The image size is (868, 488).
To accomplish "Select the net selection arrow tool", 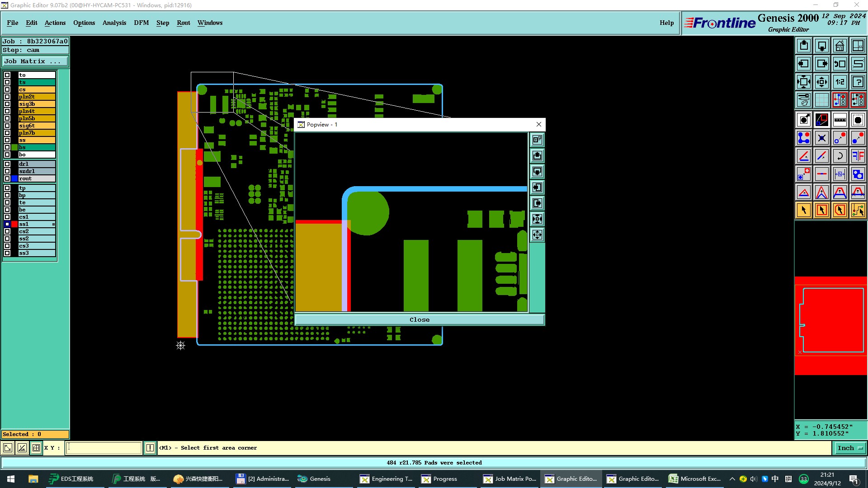I will click(858, 210).
